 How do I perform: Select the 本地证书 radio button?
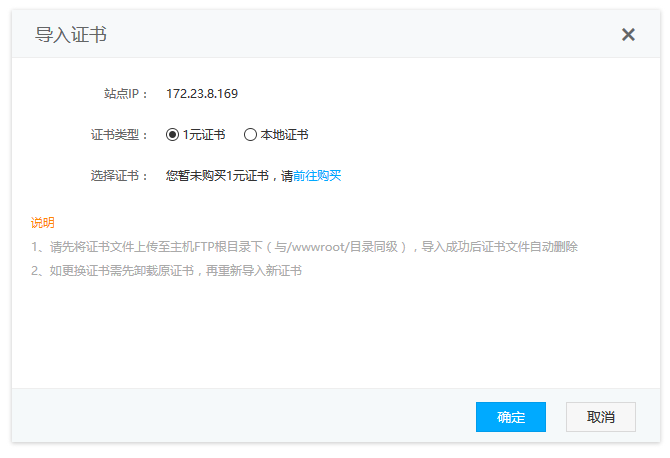[250, 135]
